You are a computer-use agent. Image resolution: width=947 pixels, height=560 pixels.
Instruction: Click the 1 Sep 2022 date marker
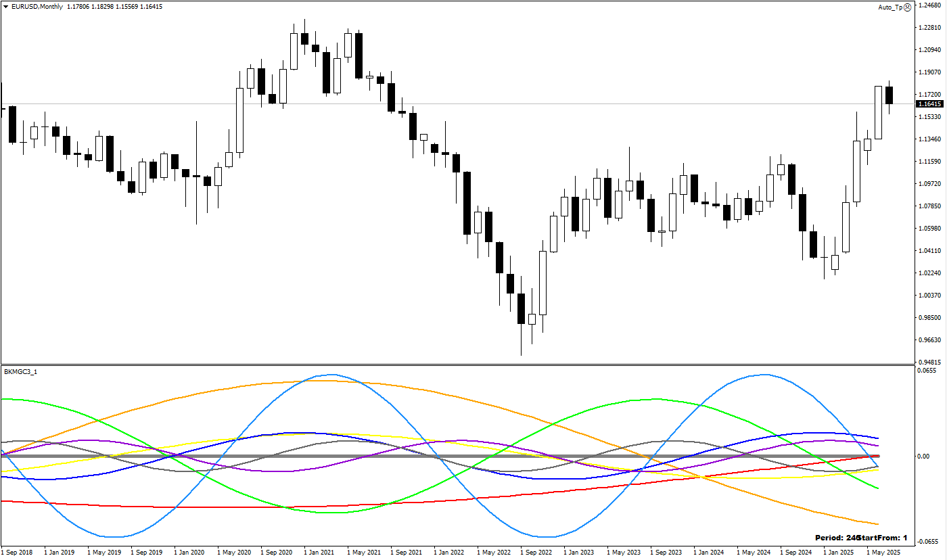point(536,553)
